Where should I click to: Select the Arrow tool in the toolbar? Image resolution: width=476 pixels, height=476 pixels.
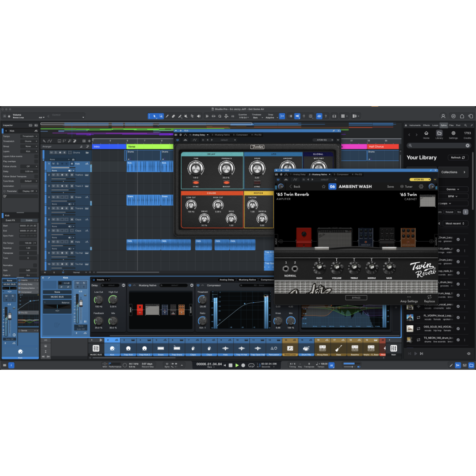point(154,116)
